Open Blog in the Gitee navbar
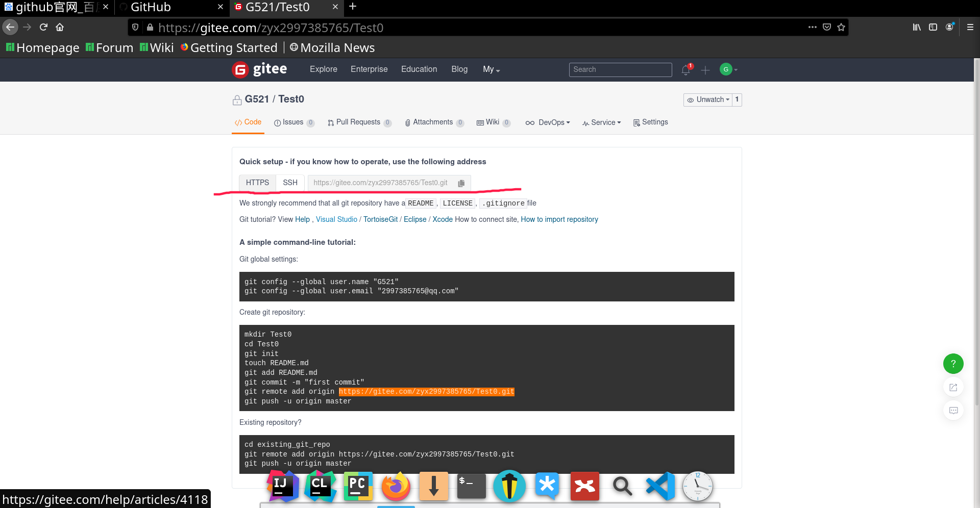Screen dimensions: 980x508 point(459,69)
